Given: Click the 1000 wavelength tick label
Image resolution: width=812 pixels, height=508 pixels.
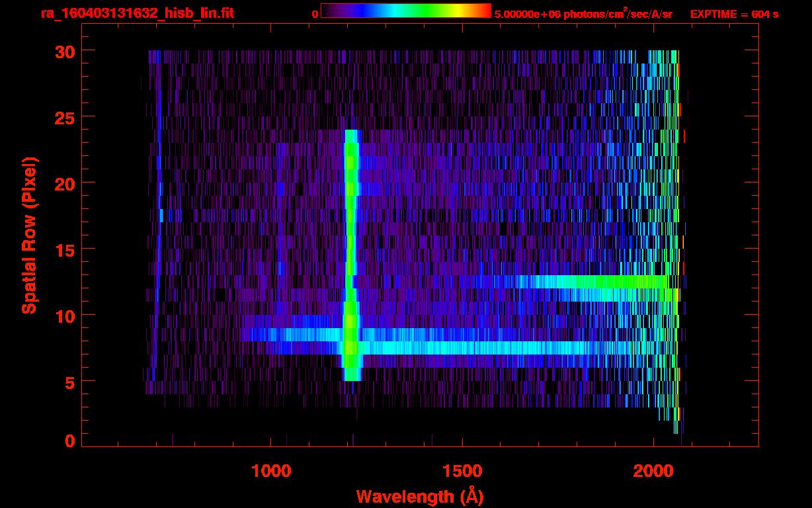Looking at the screenshot, I should [271, 471].
